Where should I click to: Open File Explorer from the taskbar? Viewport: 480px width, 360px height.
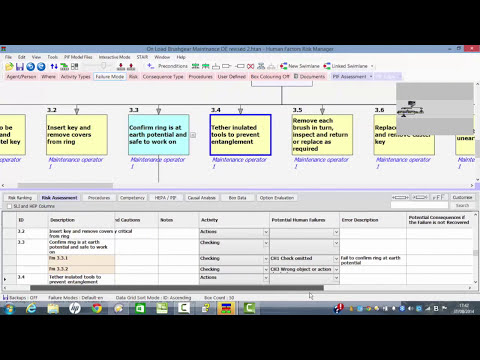tap(53, 308)
